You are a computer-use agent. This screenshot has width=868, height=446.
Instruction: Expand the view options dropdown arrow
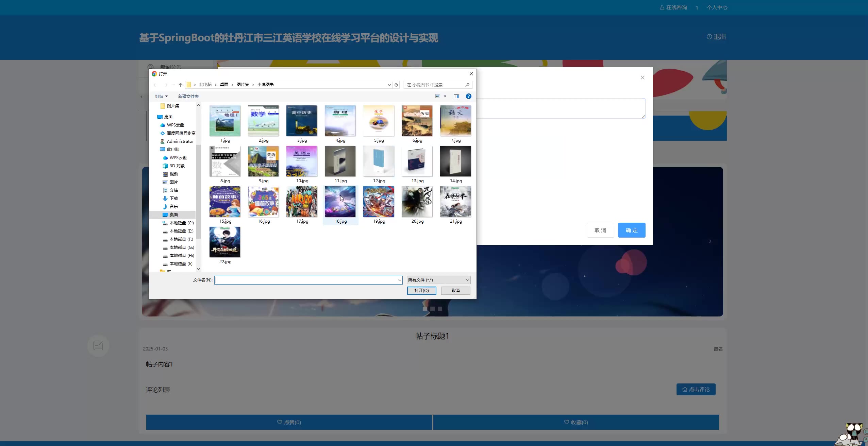coord(445,96)
